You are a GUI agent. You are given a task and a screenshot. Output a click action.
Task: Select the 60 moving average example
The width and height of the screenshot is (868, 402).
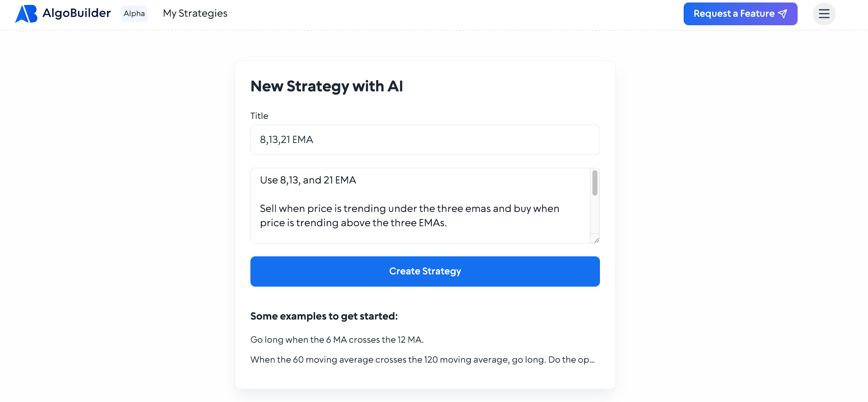pyautogui.click(x=423, y=360)
